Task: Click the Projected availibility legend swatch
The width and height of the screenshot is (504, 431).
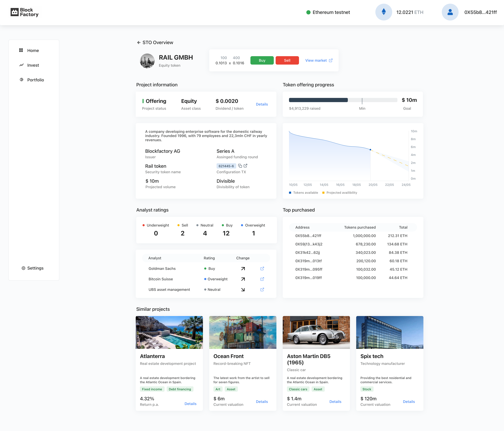Action: click(x=323, y=193)
